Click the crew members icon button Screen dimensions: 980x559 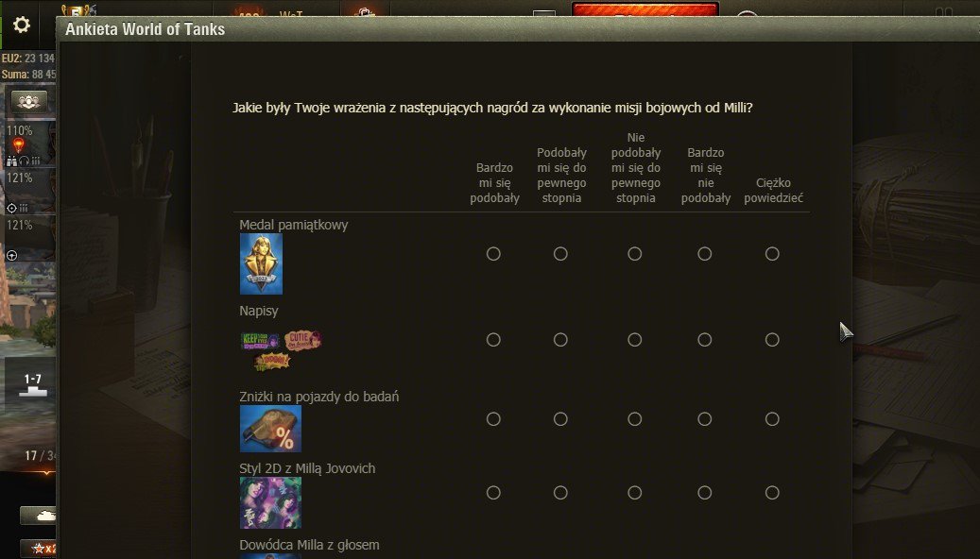tap(28, 100)
